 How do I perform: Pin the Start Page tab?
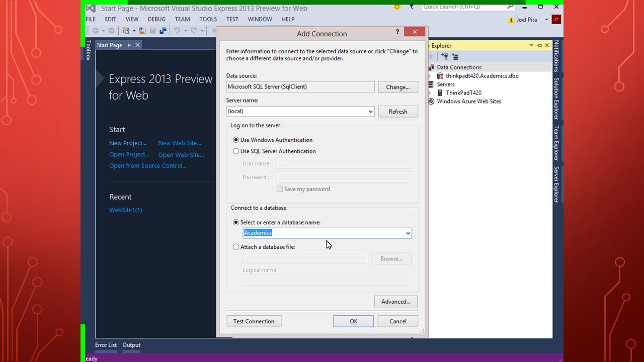pos(129,45)
